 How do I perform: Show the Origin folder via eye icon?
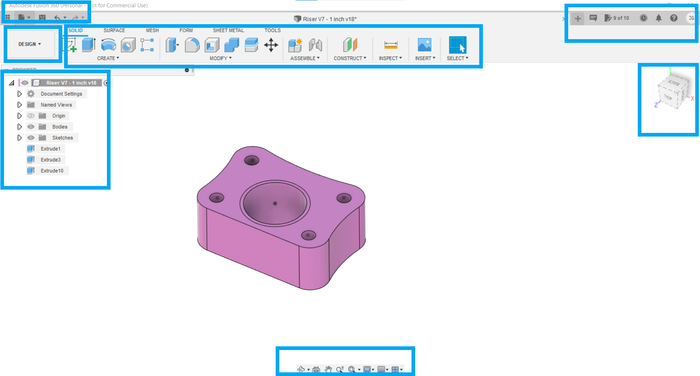[31, 116]
